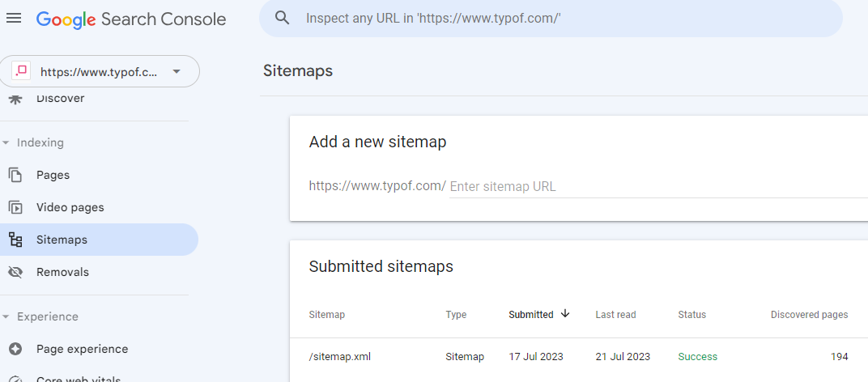Screen dimensions: 868x382
Task: Click the https://www.typof.com/ prefix text
Action: coord(377,186)
